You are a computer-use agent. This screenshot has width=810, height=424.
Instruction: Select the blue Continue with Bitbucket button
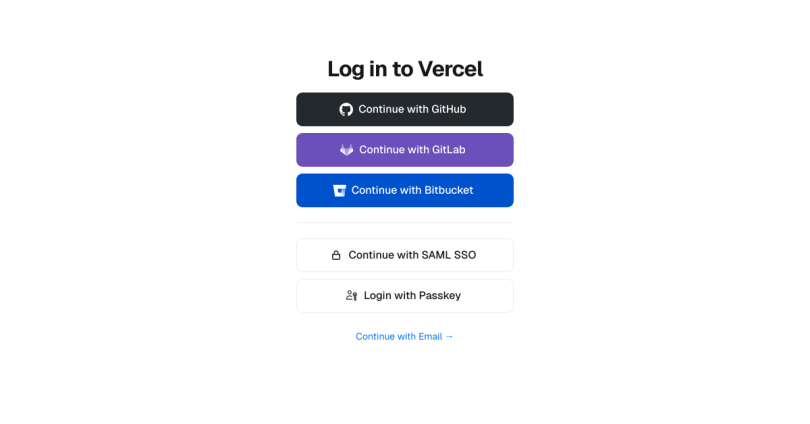pyautogui.click(x=405, y=191)
